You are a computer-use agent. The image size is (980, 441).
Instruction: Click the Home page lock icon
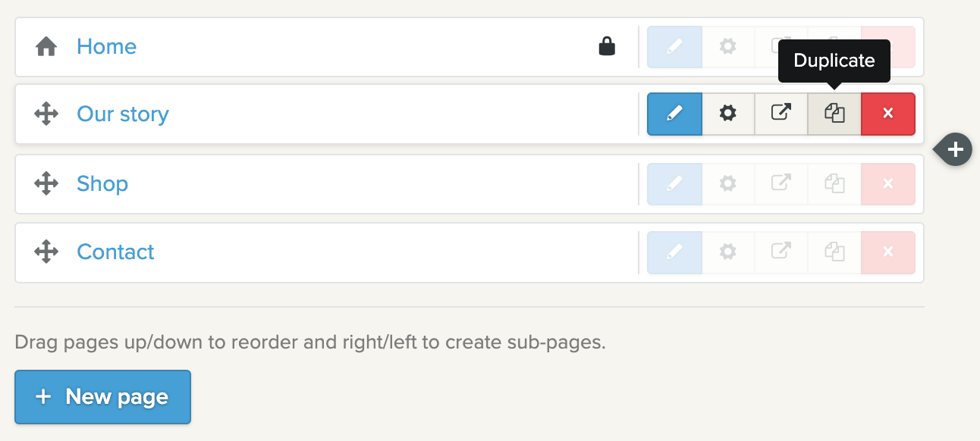click(607, 47)
